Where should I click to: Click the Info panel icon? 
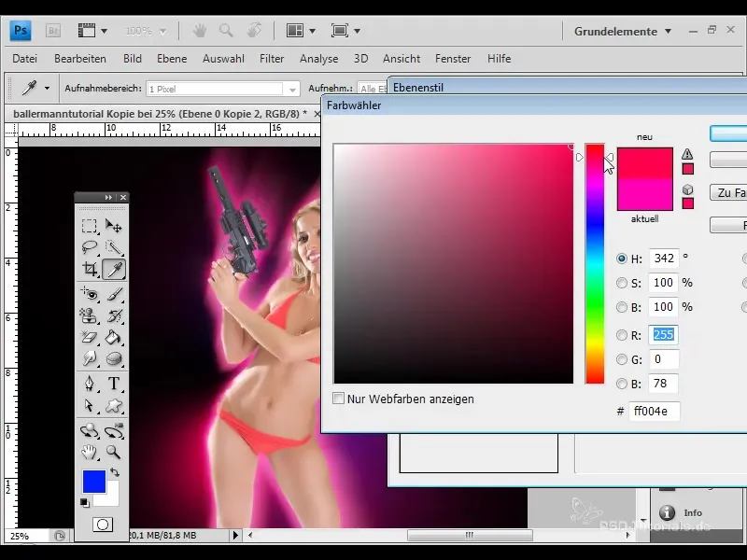(667, 512)
